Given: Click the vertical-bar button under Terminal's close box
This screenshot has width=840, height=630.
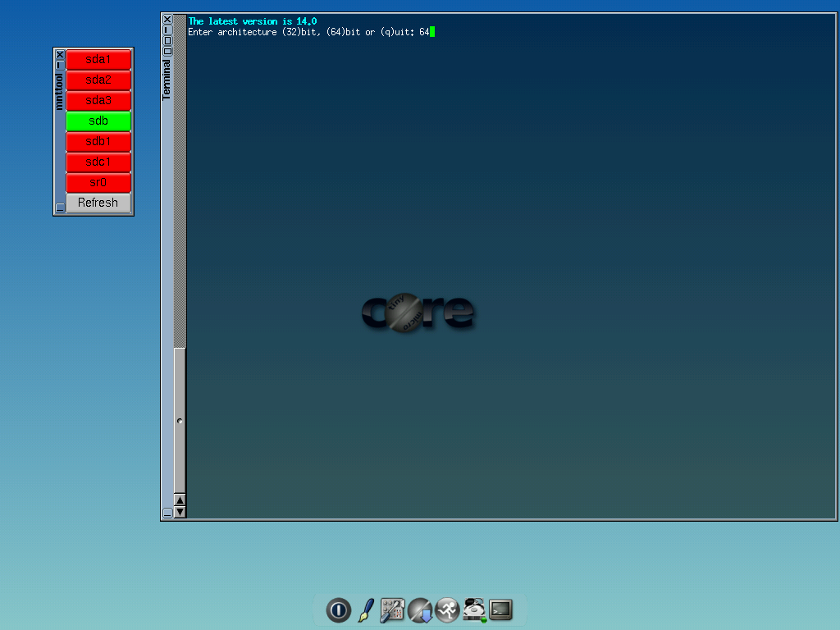Looking at the screenshot, I should (x=167, y=30).
